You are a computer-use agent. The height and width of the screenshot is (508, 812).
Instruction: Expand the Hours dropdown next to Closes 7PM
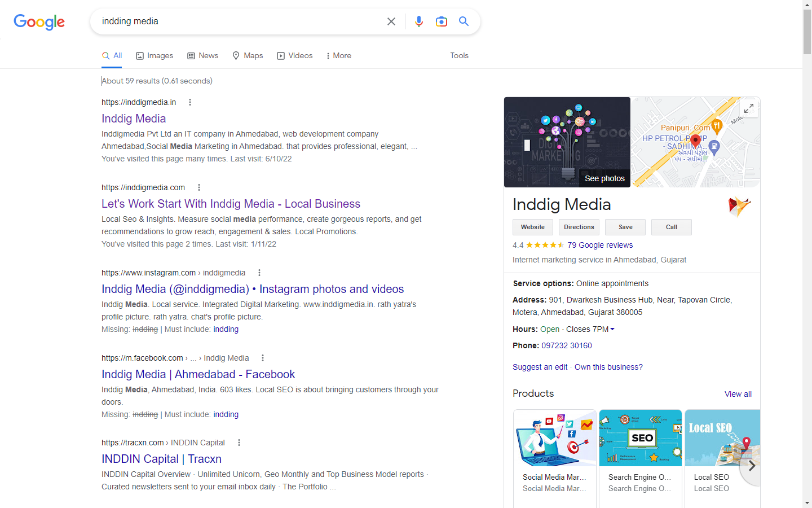pos(612,329)
